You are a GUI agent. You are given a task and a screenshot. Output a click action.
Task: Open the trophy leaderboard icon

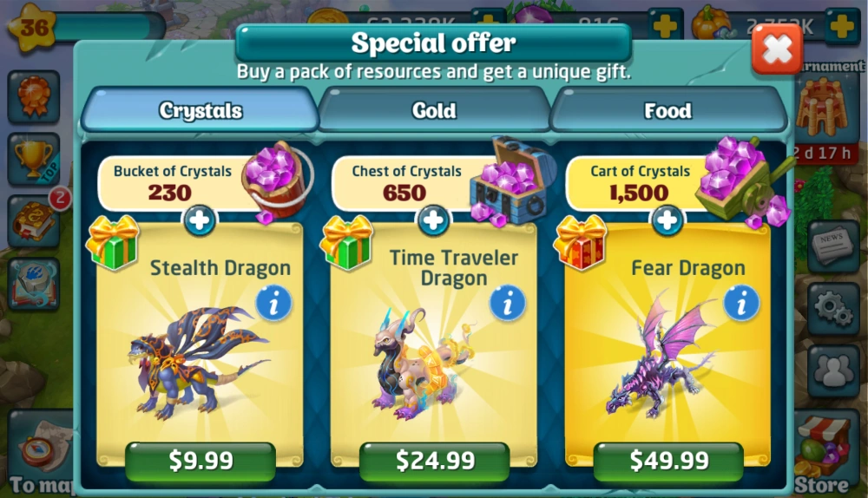click(34, 160)
